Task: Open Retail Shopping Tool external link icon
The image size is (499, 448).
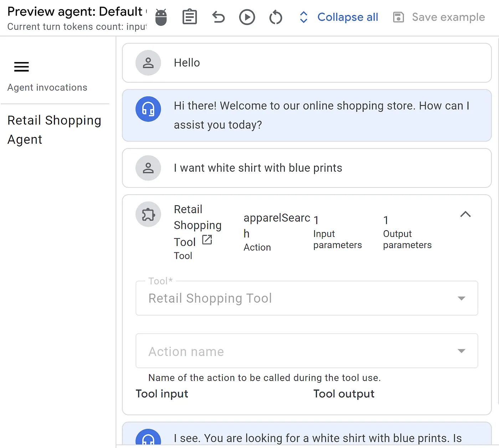Action: point(207,240)
